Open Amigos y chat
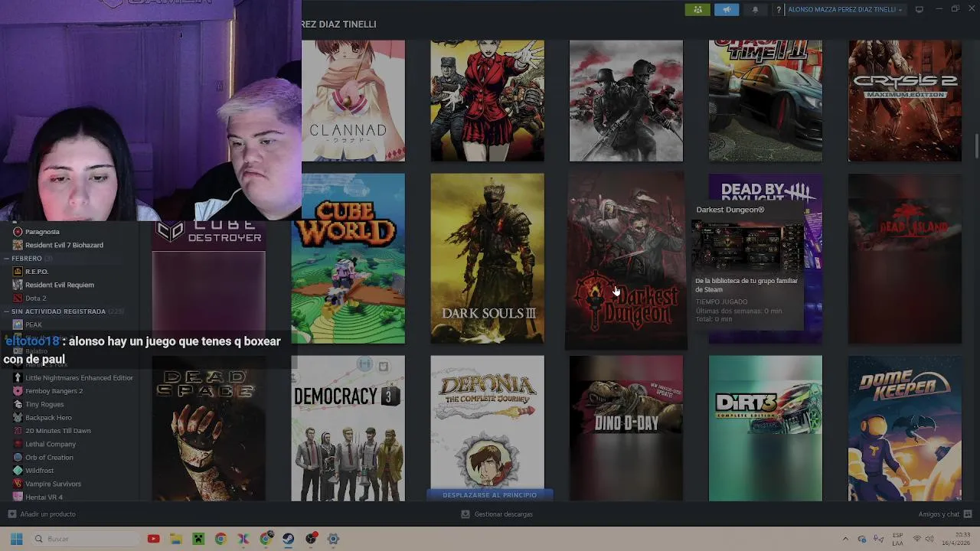The height and width of the screenshot is (551, 980). 945,514
